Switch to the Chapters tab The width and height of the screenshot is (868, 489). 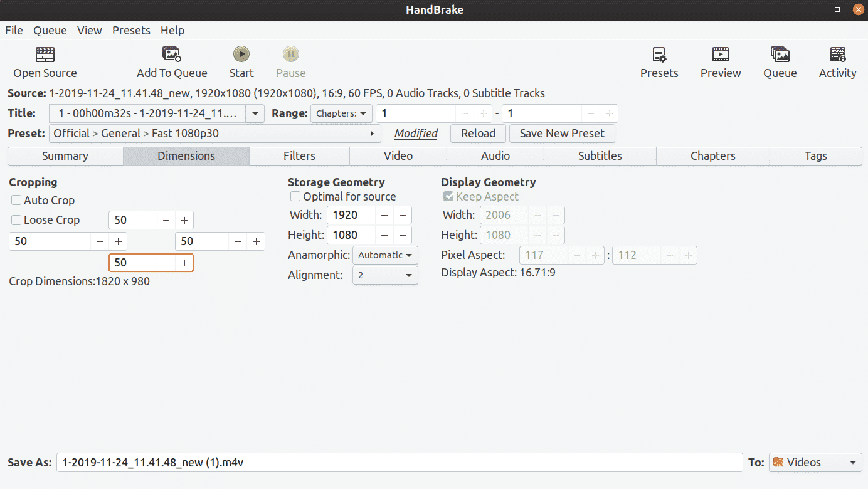tap(713, 156)
